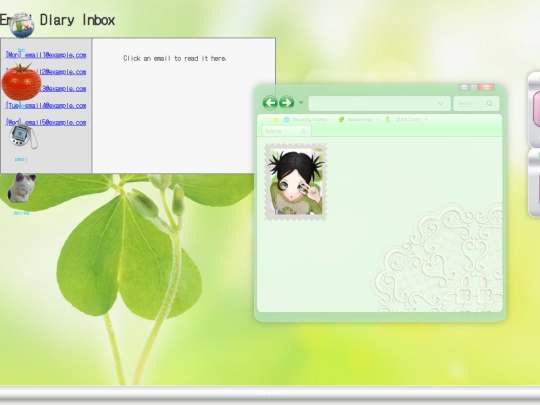Click the blue Recently Visited globe icon
This screenshot has height=405, width=540.
[x=287, y=120]
